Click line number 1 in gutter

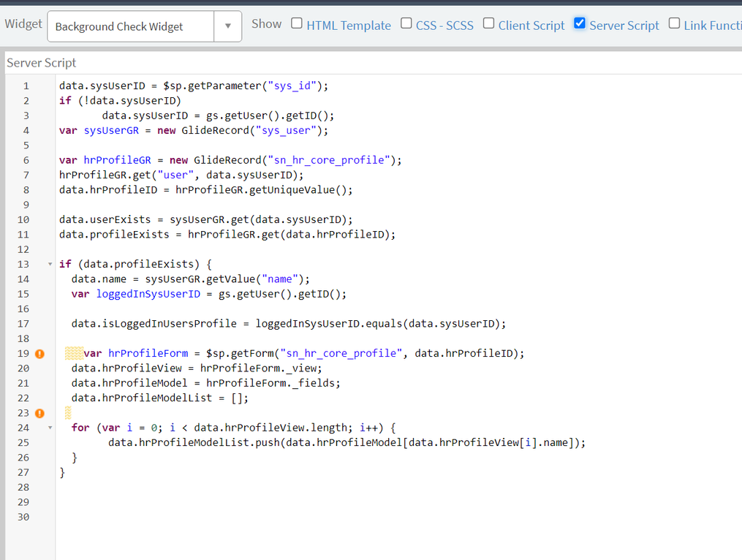tap(26, 86)
